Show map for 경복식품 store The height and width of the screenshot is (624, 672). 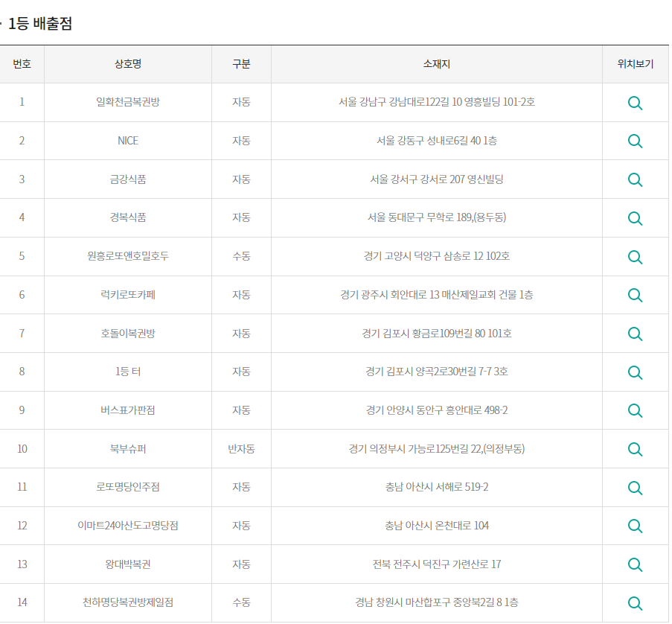(x=635, y=218)
